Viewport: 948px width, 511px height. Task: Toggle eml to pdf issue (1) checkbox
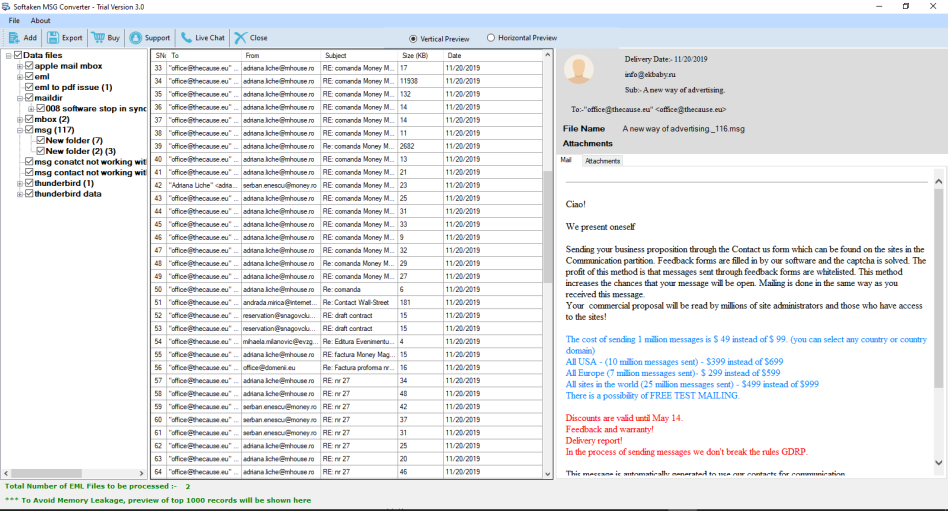(29, 87)
